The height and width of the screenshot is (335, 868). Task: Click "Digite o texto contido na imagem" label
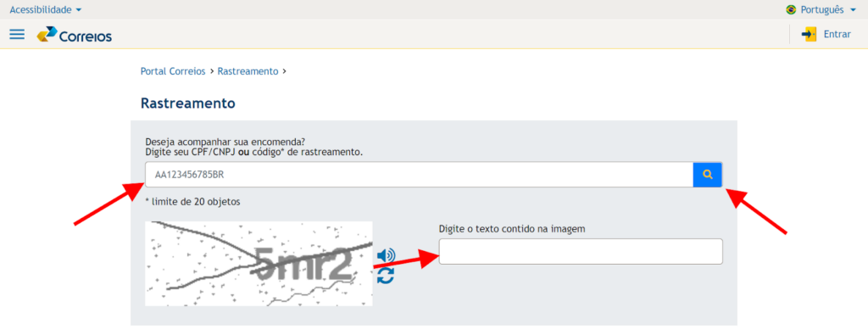point(512,228)
